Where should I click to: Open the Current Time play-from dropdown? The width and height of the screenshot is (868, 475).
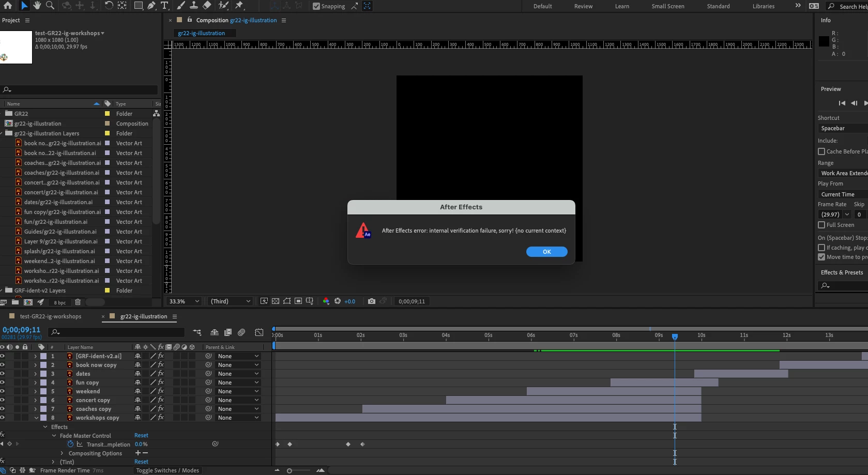coord(843,194)
